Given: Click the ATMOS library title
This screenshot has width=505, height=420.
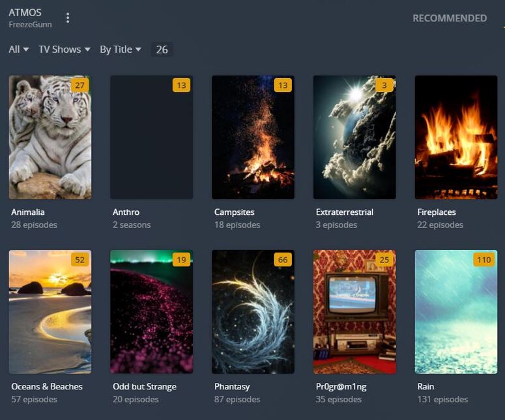Looking at the screenshot, I should click(x=25, y=12).
